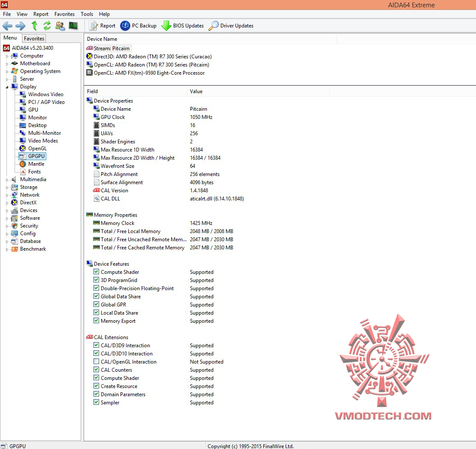
Task: Open the system monitor toolbar icon
Action: [x=73, y=26]
